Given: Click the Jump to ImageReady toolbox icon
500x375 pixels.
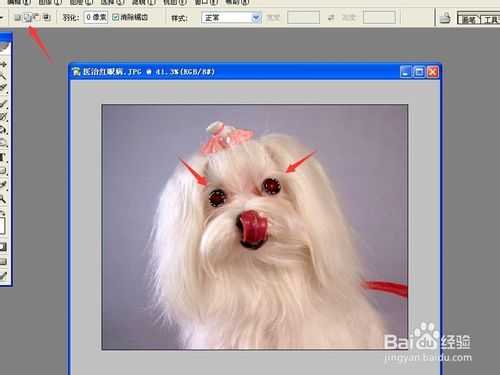Looking at the screenshot, I should [3, 276].
